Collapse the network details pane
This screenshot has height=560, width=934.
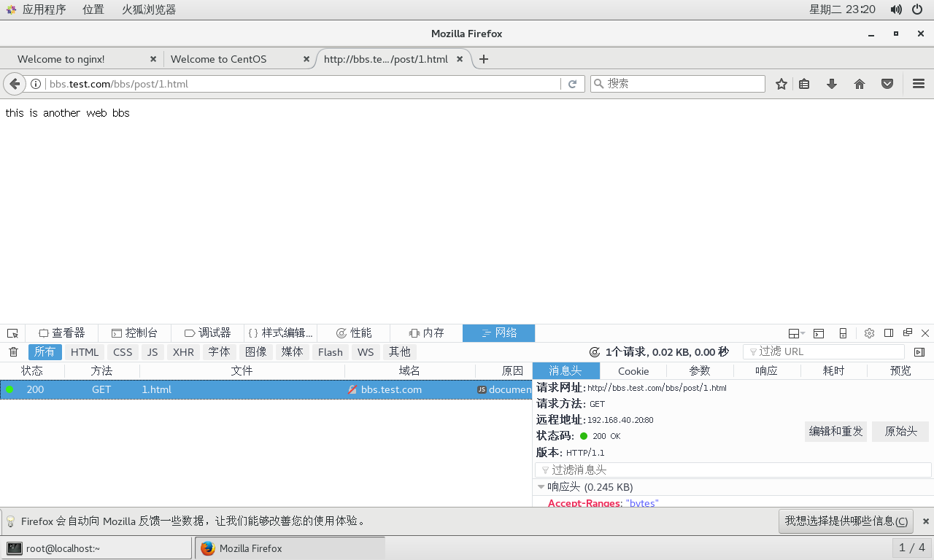click(919, 352)
